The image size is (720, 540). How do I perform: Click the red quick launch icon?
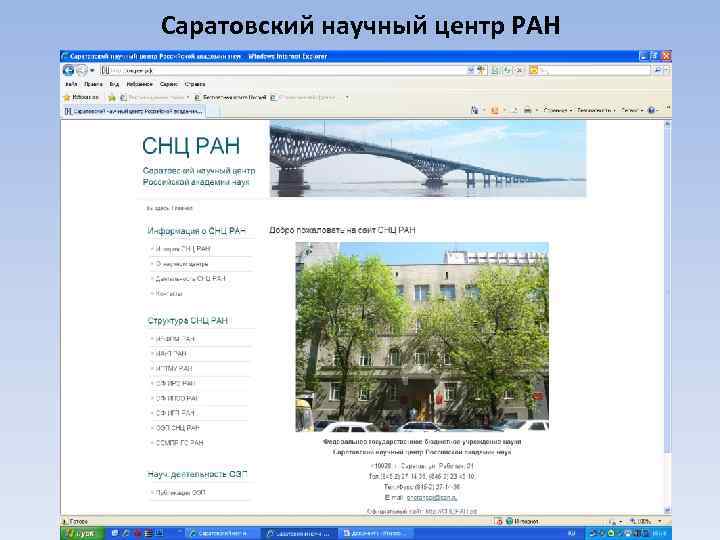(137, 533)
